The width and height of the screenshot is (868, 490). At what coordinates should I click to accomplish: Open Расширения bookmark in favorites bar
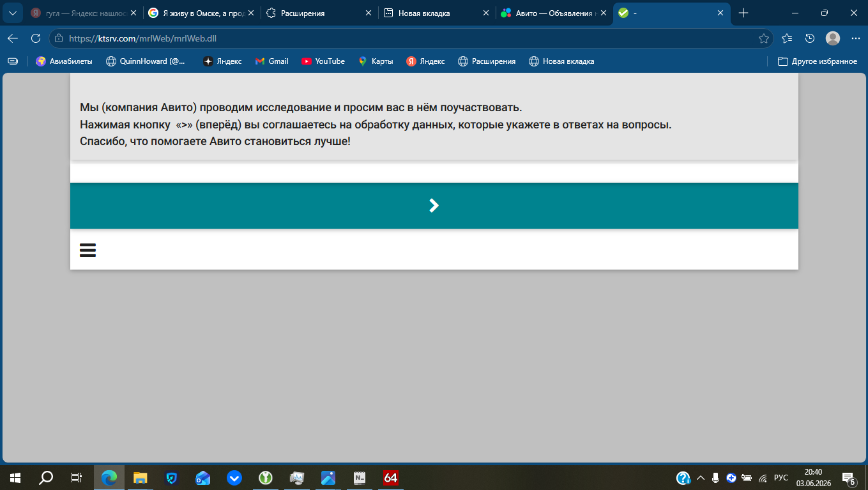487,61
